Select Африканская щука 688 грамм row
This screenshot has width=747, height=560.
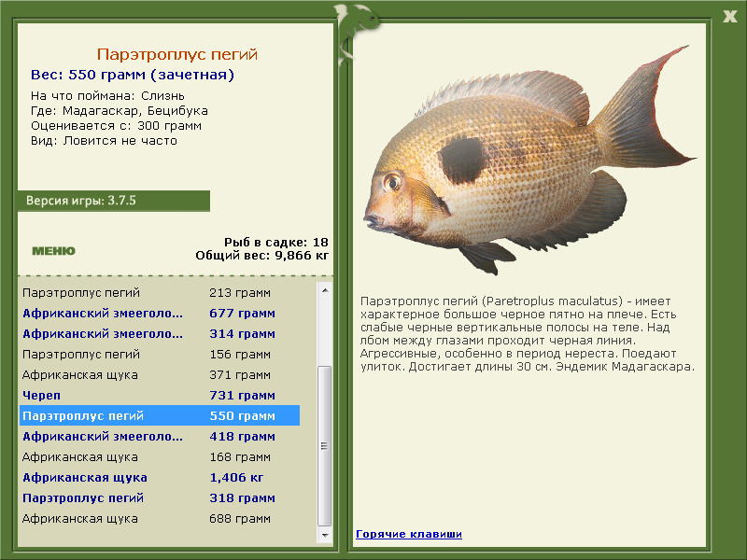point(160,519)
